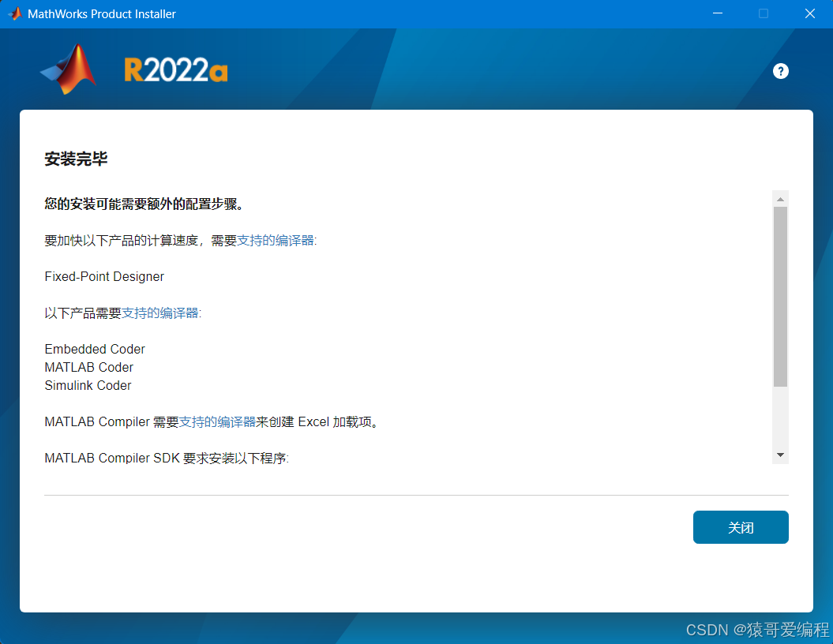Click the text MATLAB Coder
Screen dimensions: 833x644
88,368
